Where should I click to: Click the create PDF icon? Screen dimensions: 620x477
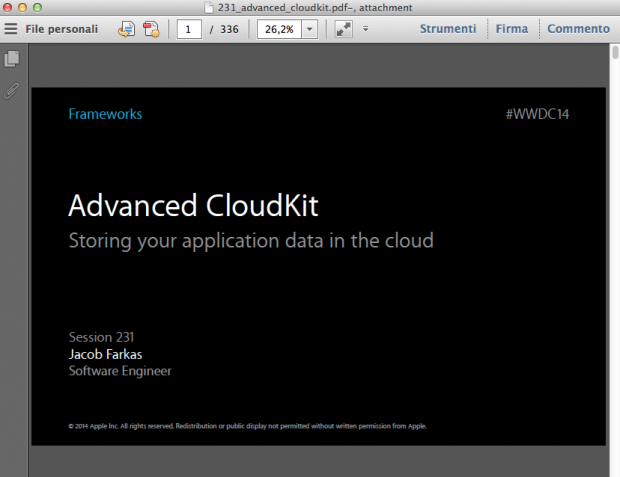(x=151, y=29)
